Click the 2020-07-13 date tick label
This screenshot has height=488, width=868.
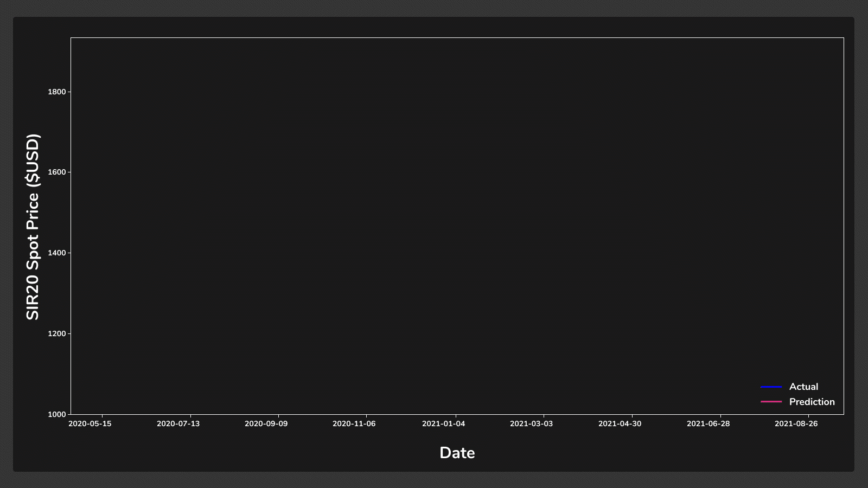178,423
